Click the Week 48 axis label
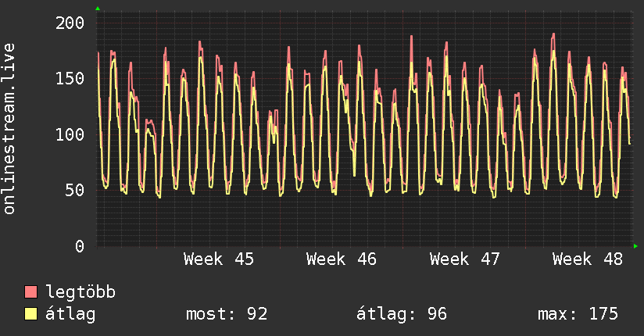 [588, 259]
